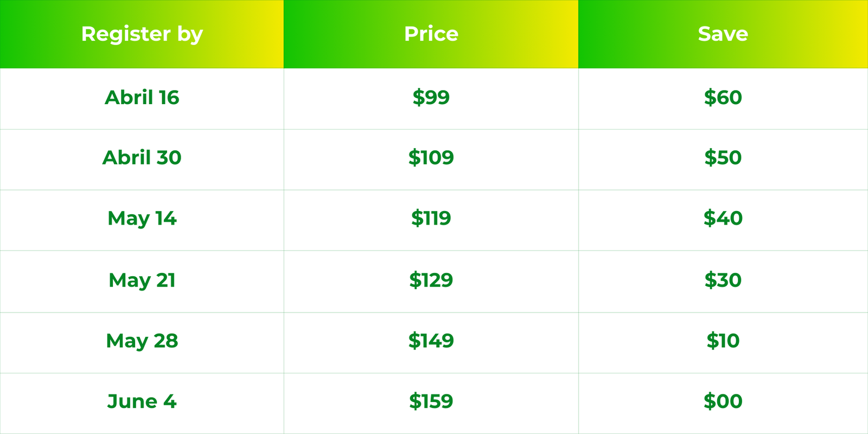The image size is (868, 434).
Task: Select the Abril 16 date cell
Action: point(142,99)
